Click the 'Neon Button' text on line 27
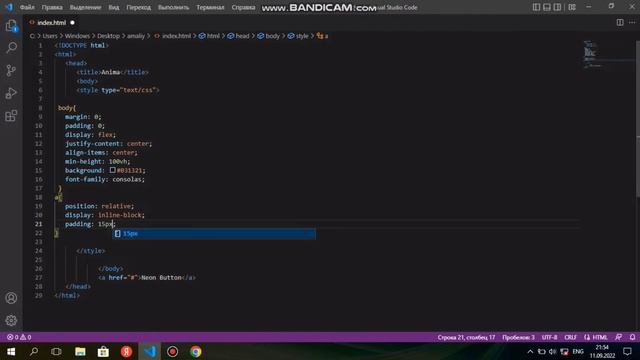640x360 pixels. click(161, 278)
